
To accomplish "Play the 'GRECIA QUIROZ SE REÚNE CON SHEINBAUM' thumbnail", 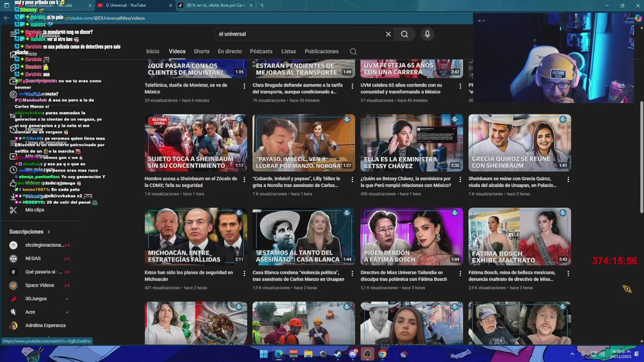I will (x=520, y=143).
